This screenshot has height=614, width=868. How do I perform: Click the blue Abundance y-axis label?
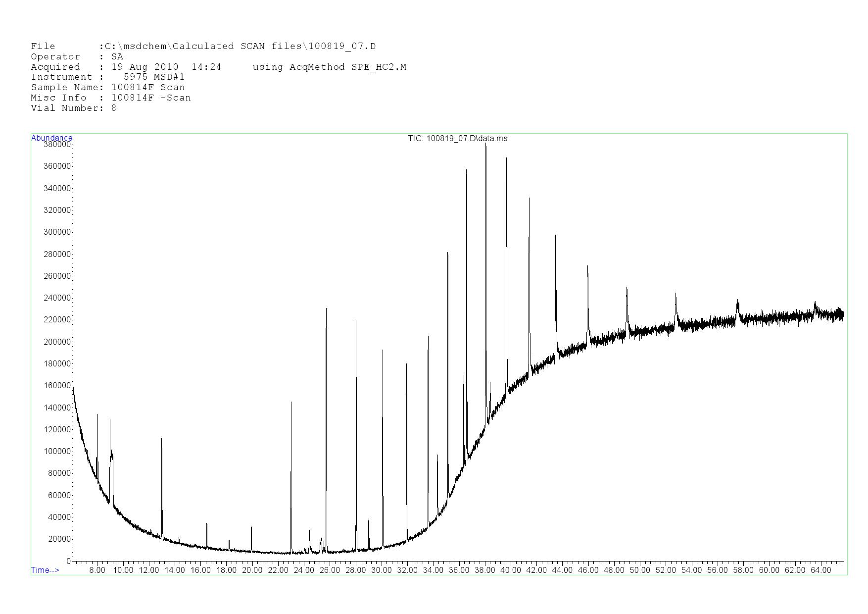tap(51, 138)
